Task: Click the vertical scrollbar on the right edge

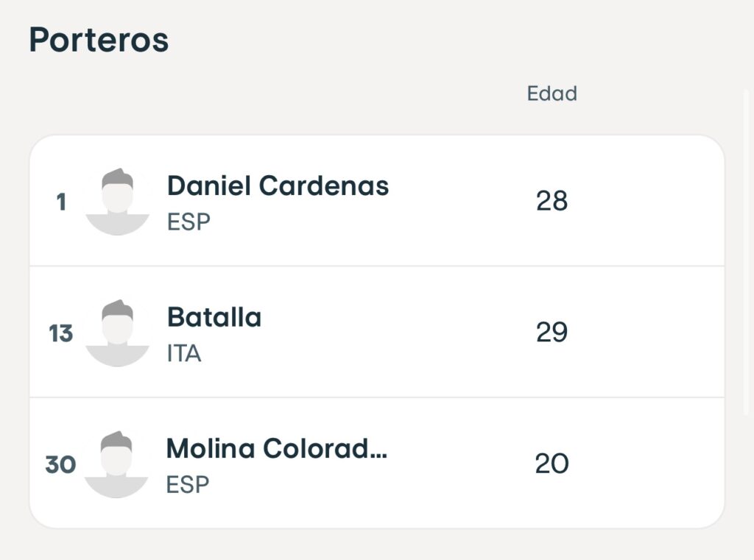Action: click(x=749, y=250)
